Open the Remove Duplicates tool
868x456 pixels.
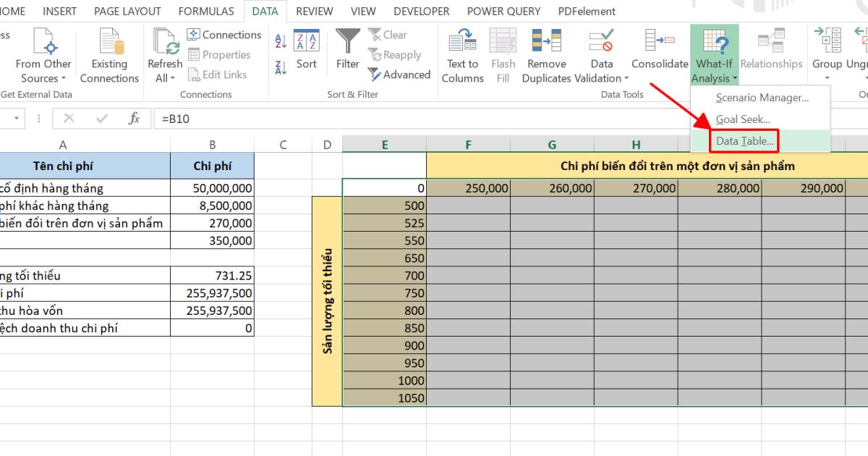[x=548, y=56]
